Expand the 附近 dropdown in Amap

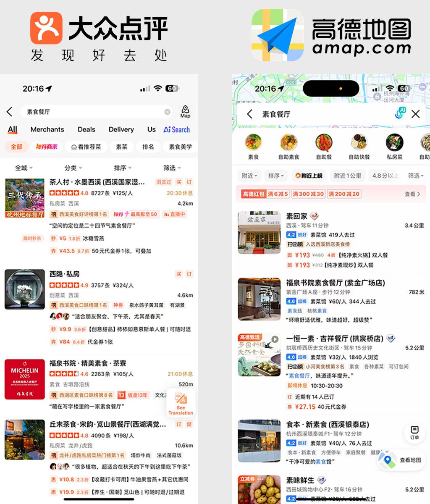coord(249,176)
